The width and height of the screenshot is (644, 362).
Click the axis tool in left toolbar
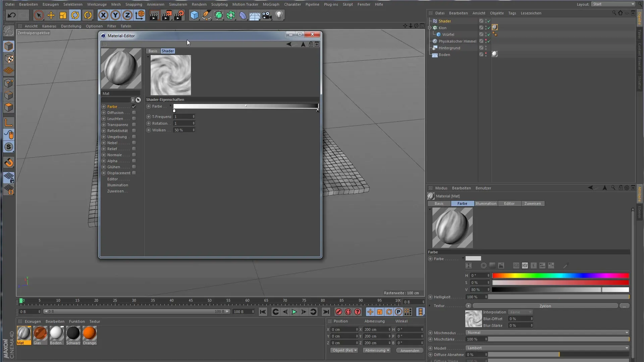pyautogui.click(x=9, y=123)
